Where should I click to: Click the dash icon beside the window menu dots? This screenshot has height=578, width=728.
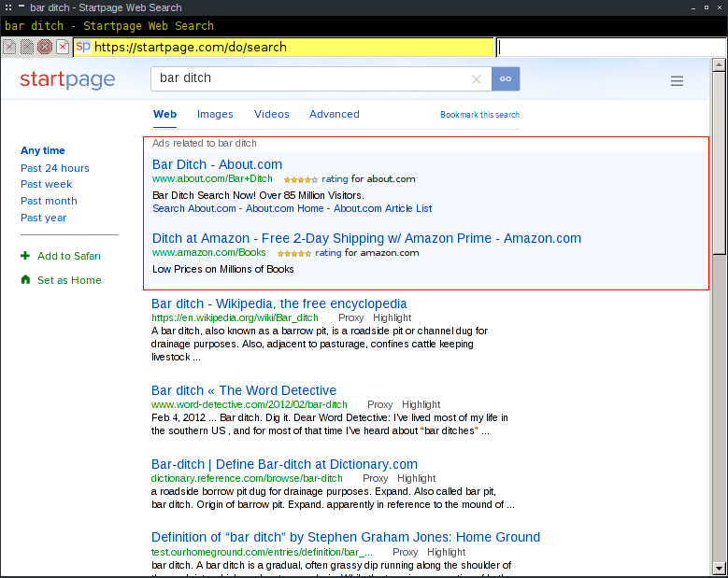(x=21, y=6)
